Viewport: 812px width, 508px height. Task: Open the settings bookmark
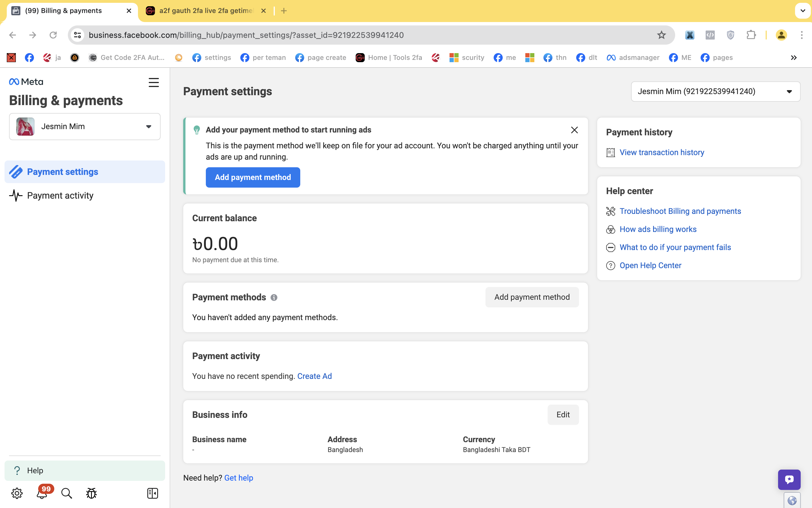pos(211,58)
